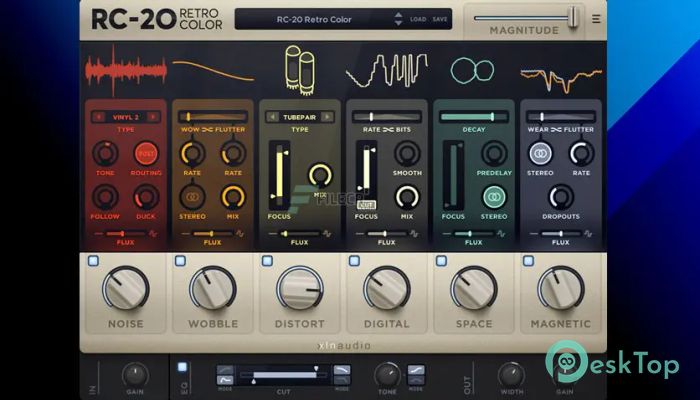Screen dimensions: 700x400
Task: Click the master Tone knob
Action: pos(387,374)
